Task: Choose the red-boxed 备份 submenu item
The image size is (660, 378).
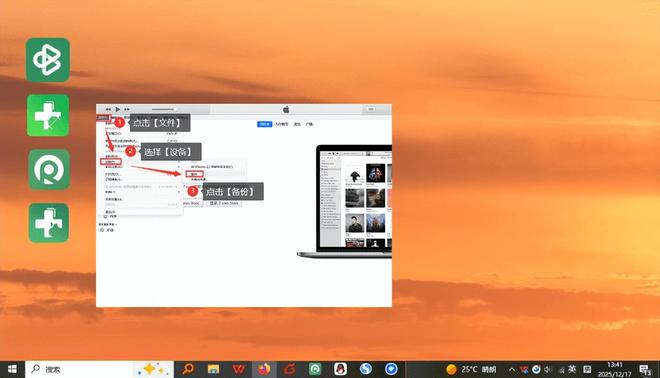Action: click(194, 174)
